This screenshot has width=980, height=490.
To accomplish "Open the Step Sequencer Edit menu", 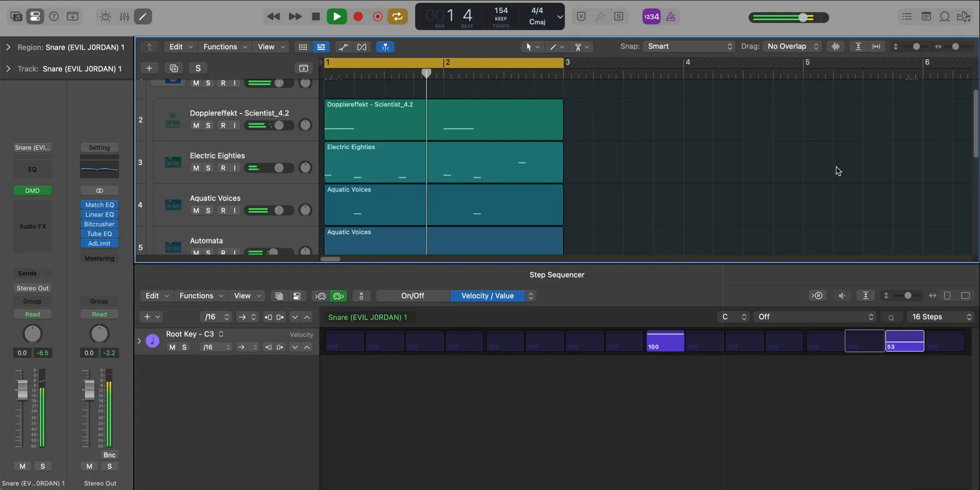I will click(x=157, y=296).
